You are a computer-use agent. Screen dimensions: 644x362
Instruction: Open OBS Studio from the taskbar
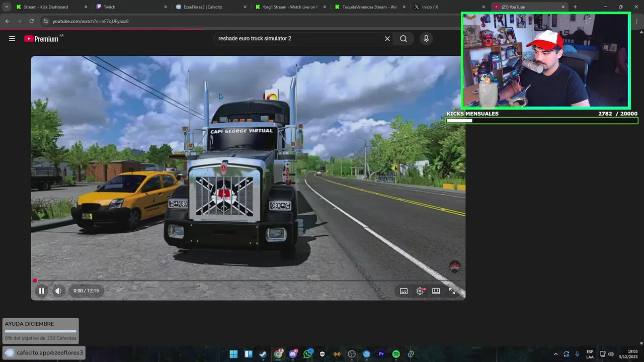(352, 354)
